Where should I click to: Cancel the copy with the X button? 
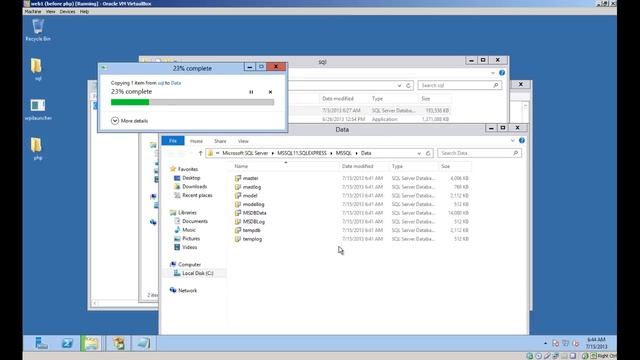tap(270, 92)
